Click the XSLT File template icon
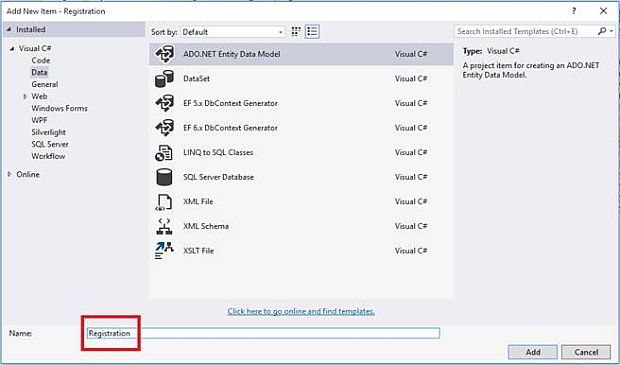This screenshot has width=620, height=365. [x=164, y=251]
